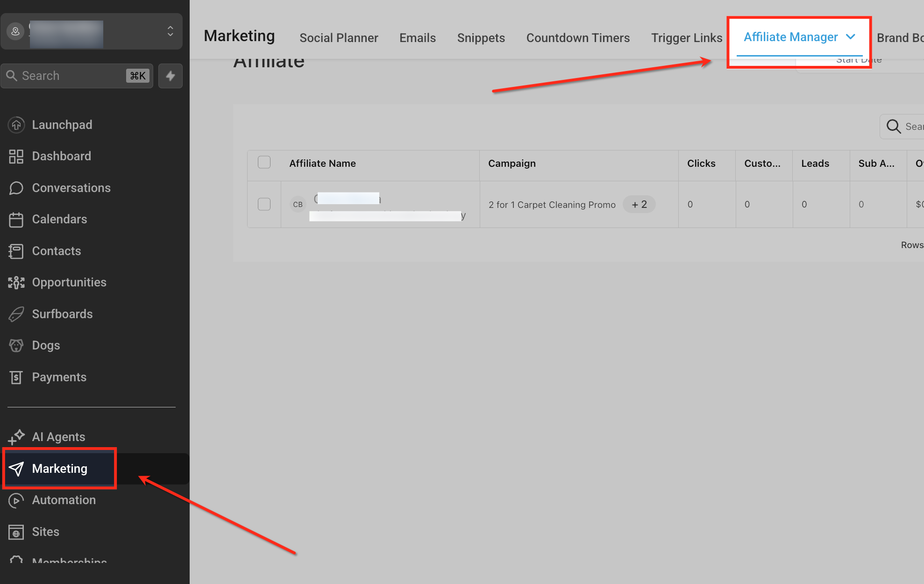The width and height of the screenshot is (924, 584).
Task: Click the lightning bolt quick actions button
Action: pyautogui.click(x=171, y=76)
